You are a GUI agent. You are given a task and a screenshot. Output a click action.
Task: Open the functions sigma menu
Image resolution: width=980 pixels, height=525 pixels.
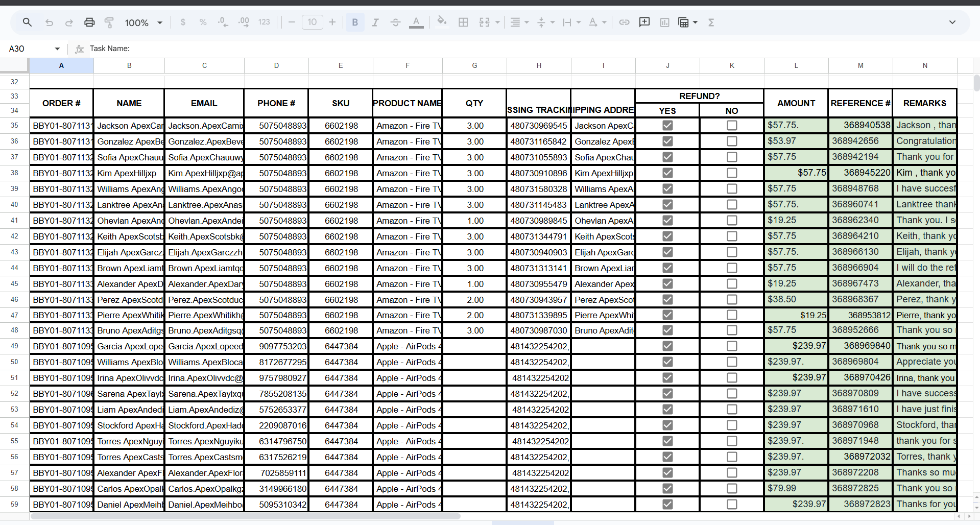[711, 22]
